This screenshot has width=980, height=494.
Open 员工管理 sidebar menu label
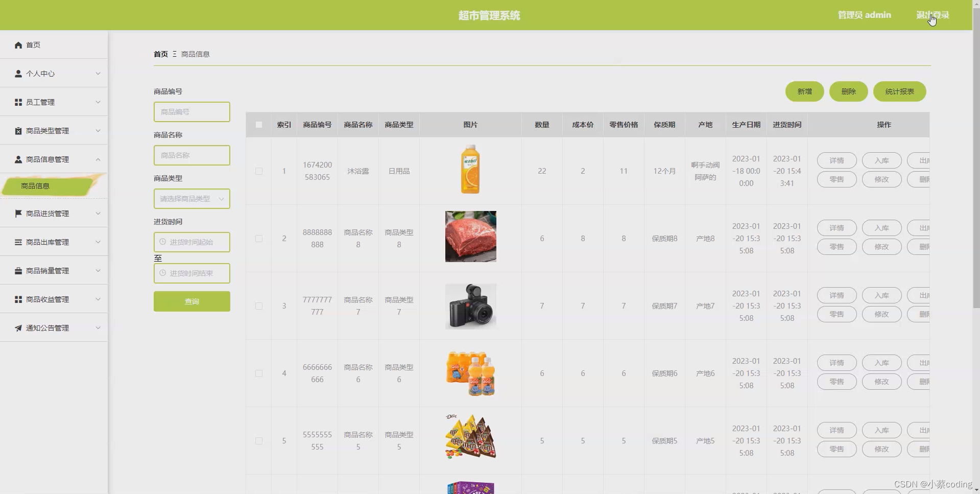40,102
